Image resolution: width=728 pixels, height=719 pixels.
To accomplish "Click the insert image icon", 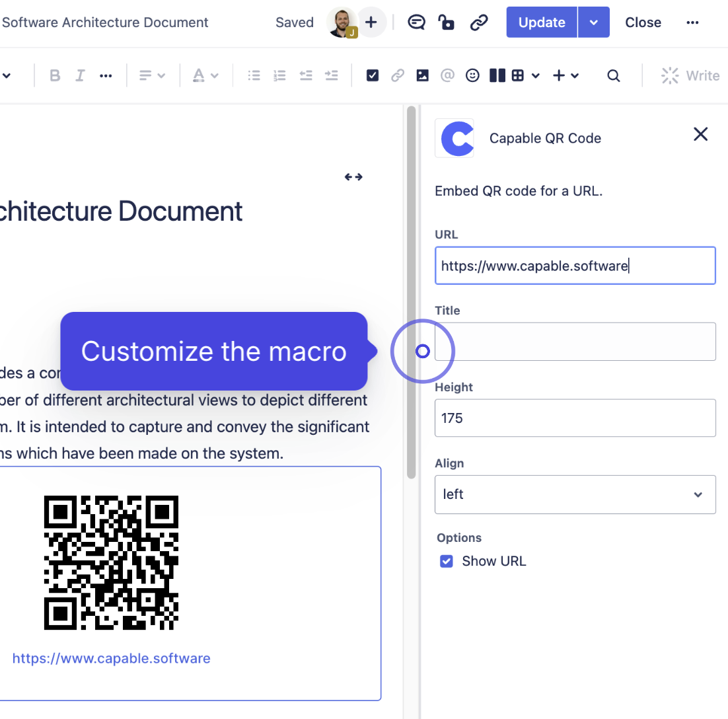I will pyautogui.click(x=422, y=76).
